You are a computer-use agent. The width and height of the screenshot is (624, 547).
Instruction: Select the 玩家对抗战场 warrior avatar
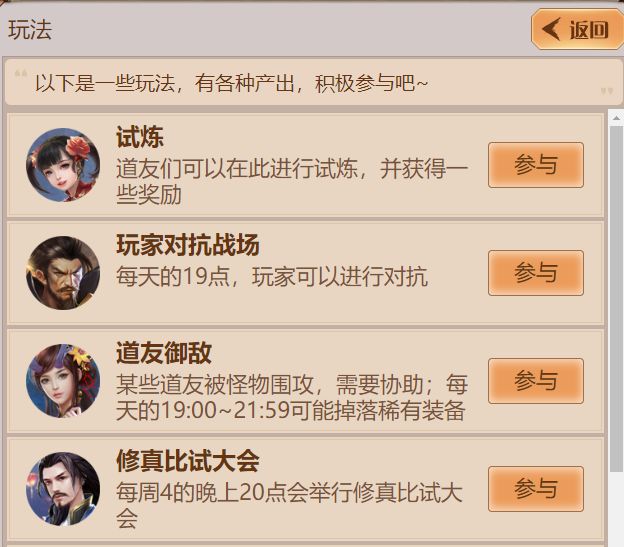pos(63,273)
